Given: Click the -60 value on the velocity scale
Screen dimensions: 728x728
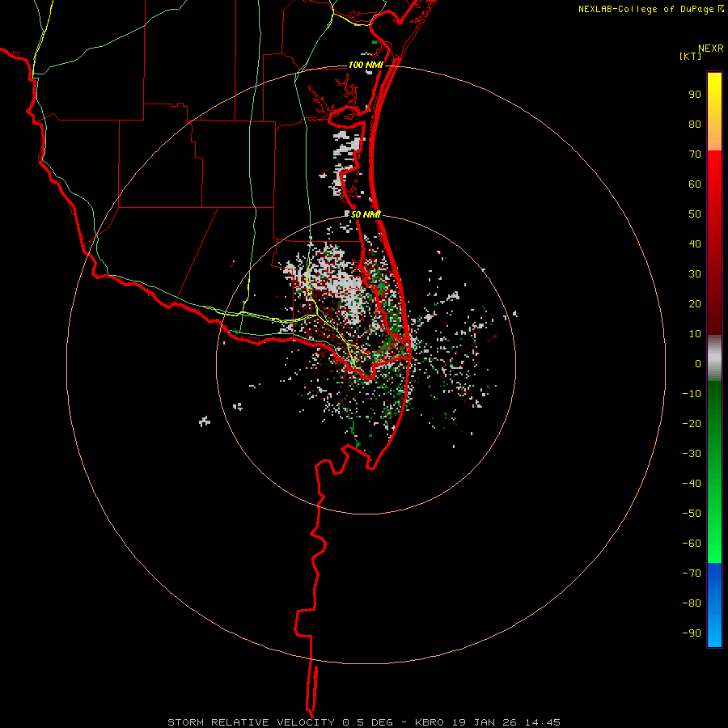Looking at the screenshot, I should coord(692,544).
